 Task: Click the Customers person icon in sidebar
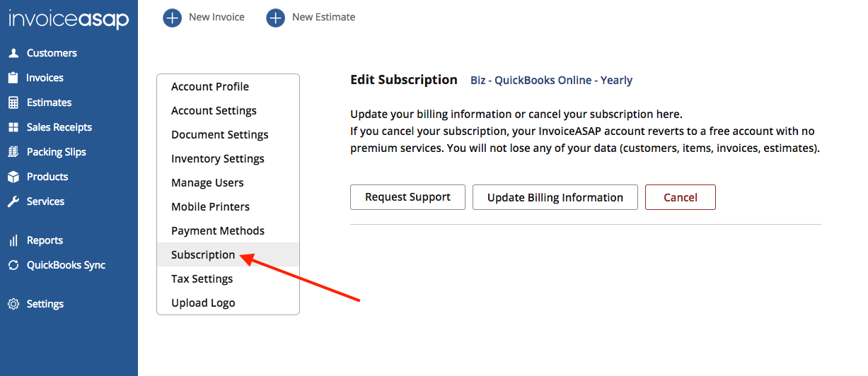pos(13,53)
